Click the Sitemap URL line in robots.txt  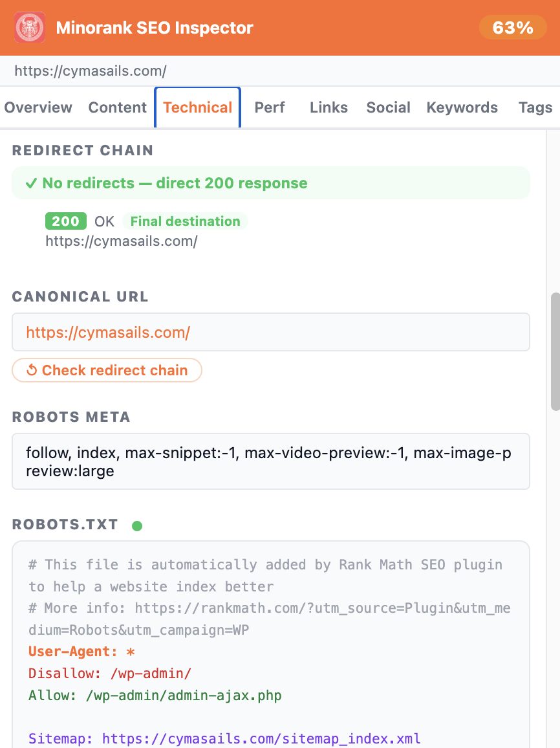point(224,738)
